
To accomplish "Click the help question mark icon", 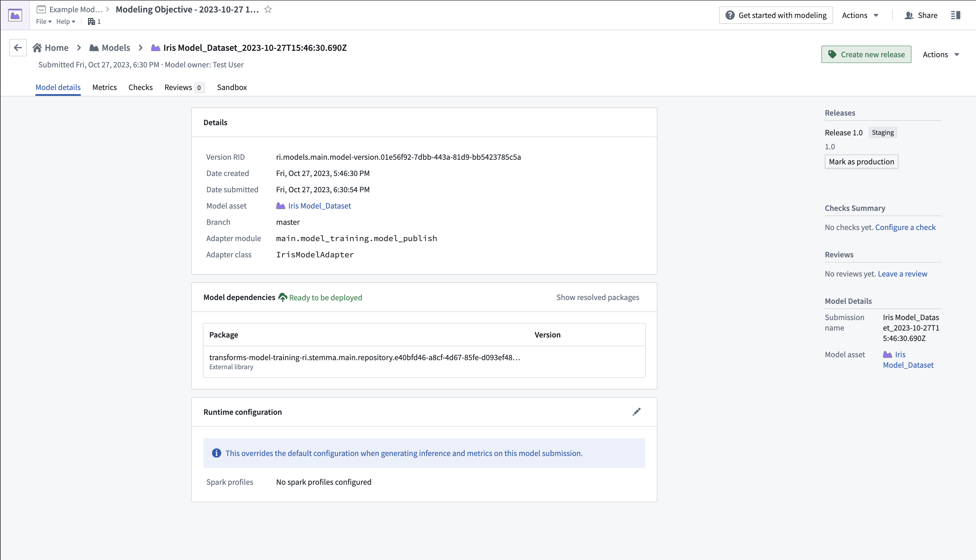I will [x=730, y=15].
